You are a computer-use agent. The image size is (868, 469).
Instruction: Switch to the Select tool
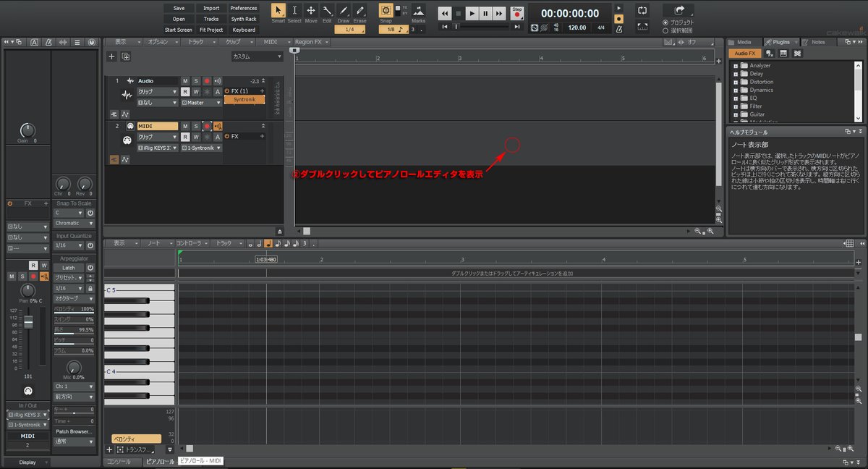click(295, 12)
